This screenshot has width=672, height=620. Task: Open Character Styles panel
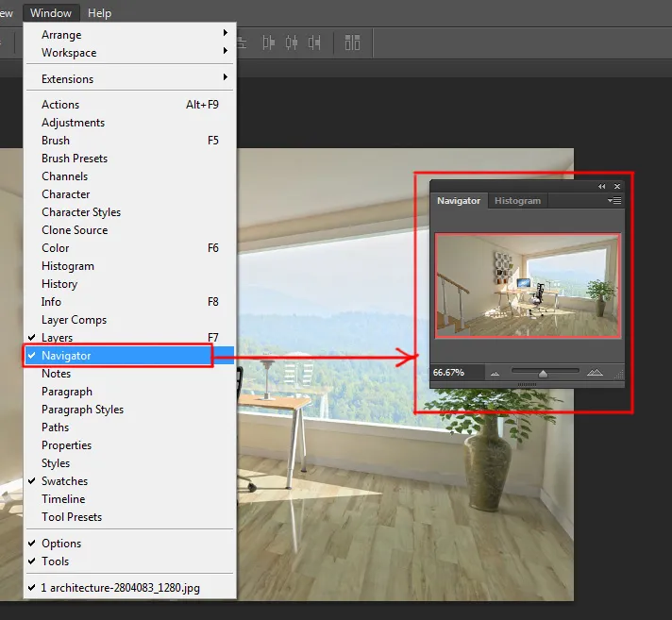(130, 212)
